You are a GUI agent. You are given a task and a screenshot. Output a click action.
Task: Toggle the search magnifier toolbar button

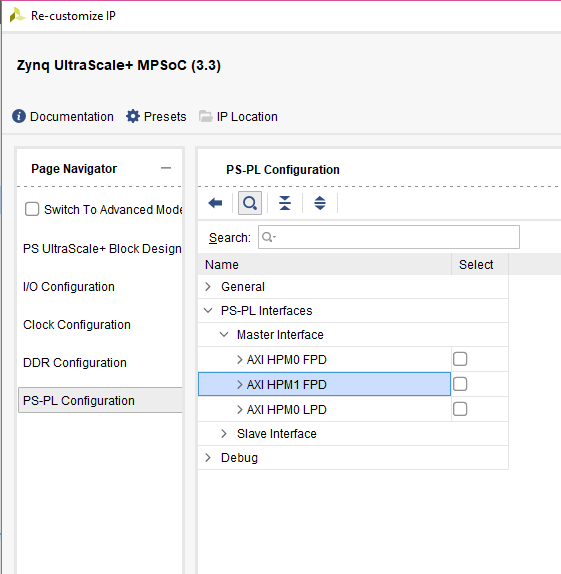(x=250, y=203)
